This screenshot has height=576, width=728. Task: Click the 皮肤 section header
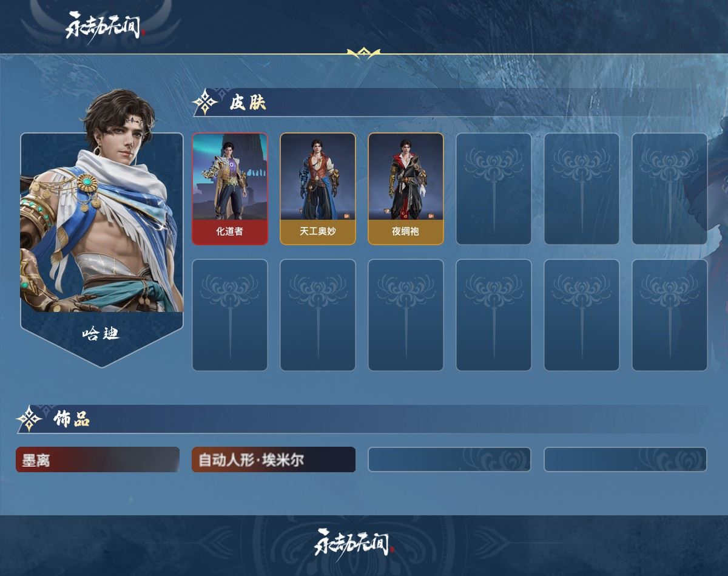[x=248, y=103]
